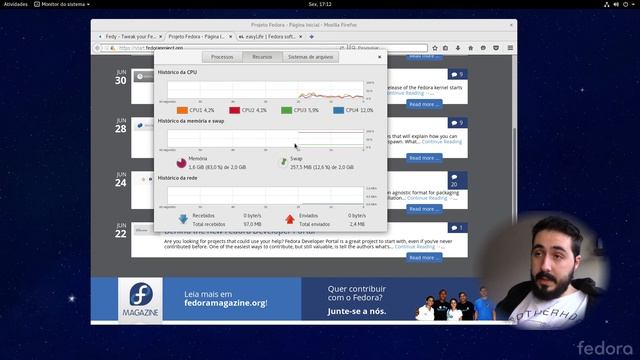This screenshot has height=360, width=640.
Task: Switch to Sistemas de arquivos tab
Action: 311,57
